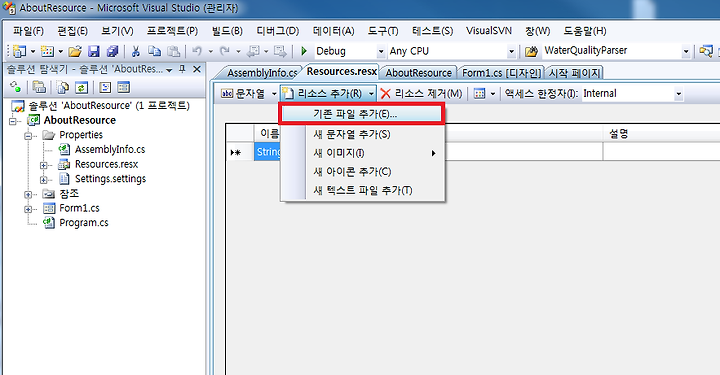Screen dimensions: 720x375
Task: Click the empty description cell in the new row
Action: 661,151
